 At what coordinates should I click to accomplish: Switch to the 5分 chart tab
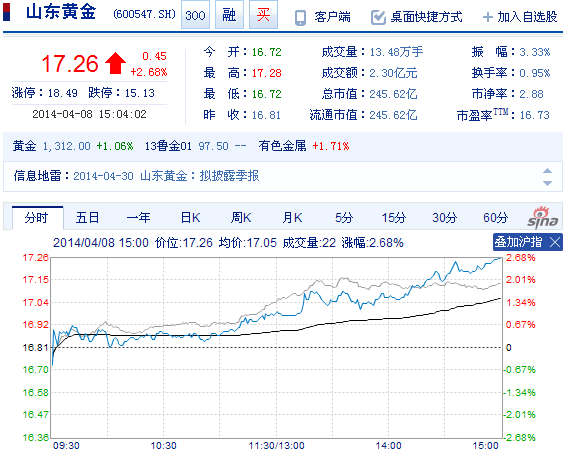[344, 218]
